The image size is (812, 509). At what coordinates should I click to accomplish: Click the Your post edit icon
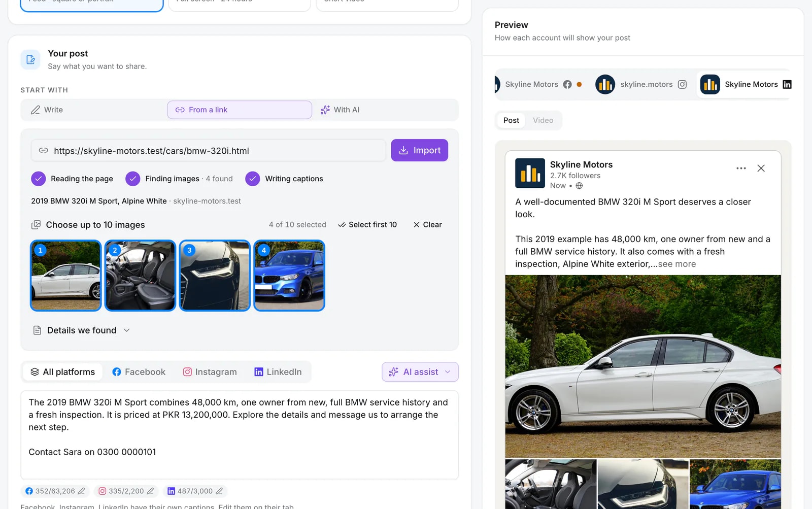click(x=30, y=60)
